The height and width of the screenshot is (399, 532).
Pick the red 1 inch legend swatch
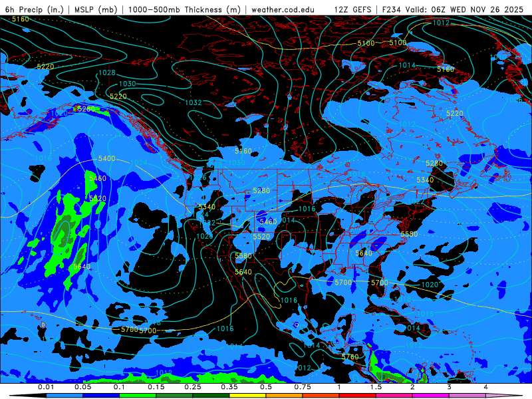click(x=358, y=396)
